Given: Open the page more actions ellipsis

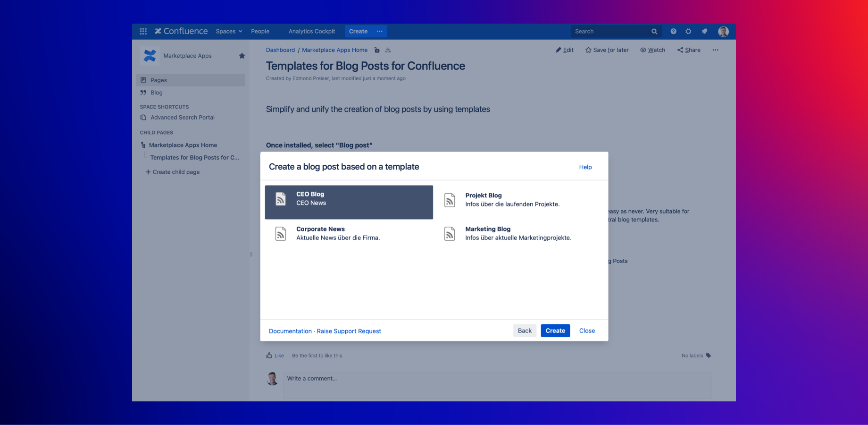Looking at the screenshot, I should pos(715,50).
